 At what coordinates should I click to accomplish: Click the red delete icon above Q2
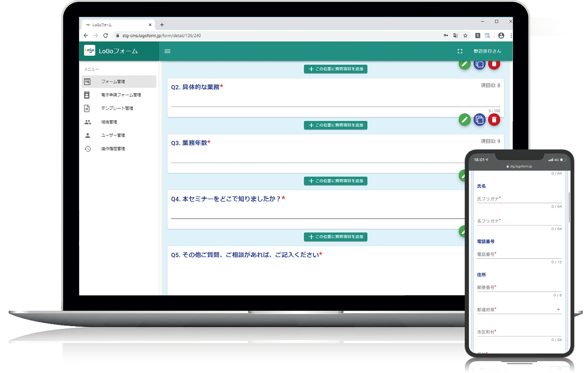tap(494, 65)
